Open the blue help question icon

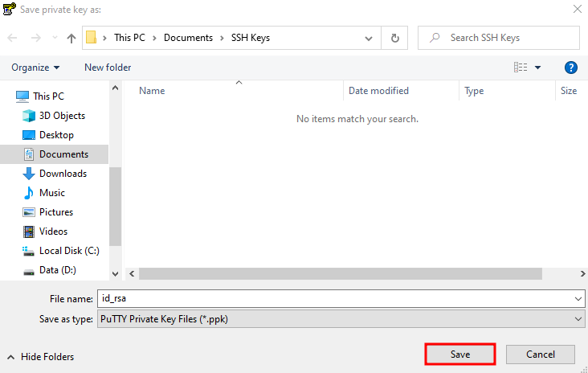(571, 68)
